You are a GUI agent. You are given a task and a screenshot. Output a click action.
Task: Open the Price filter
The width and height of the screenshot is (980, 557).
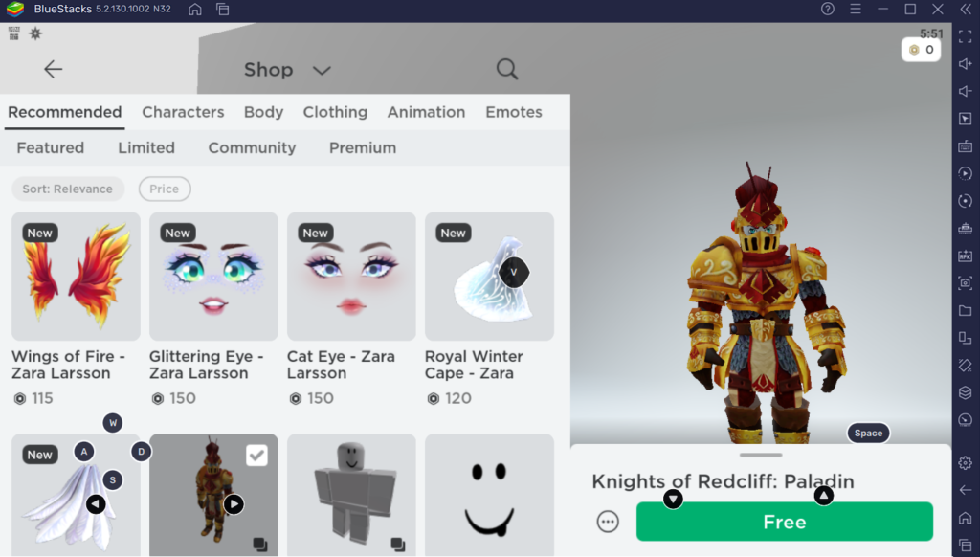[164, 189]
